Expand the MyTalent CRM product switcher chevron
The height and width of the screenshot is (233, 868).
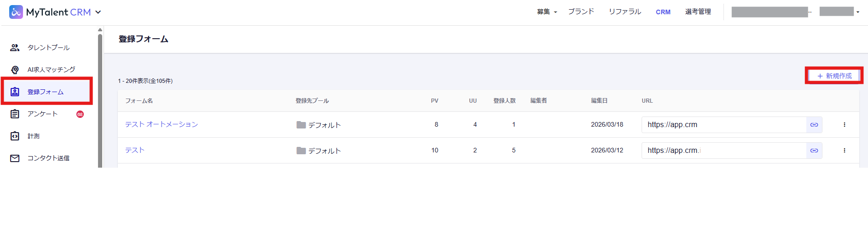(98, 12)
